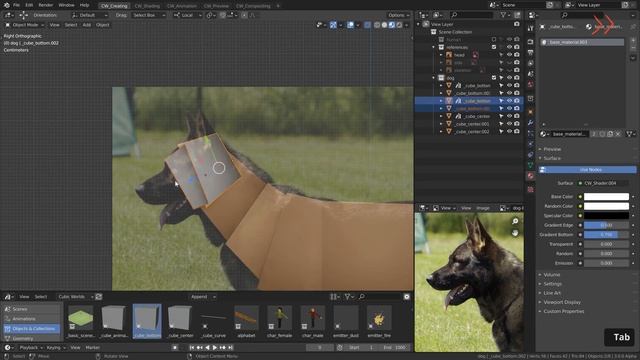Open the Local transform orientation dropdown

coord(188,15)
